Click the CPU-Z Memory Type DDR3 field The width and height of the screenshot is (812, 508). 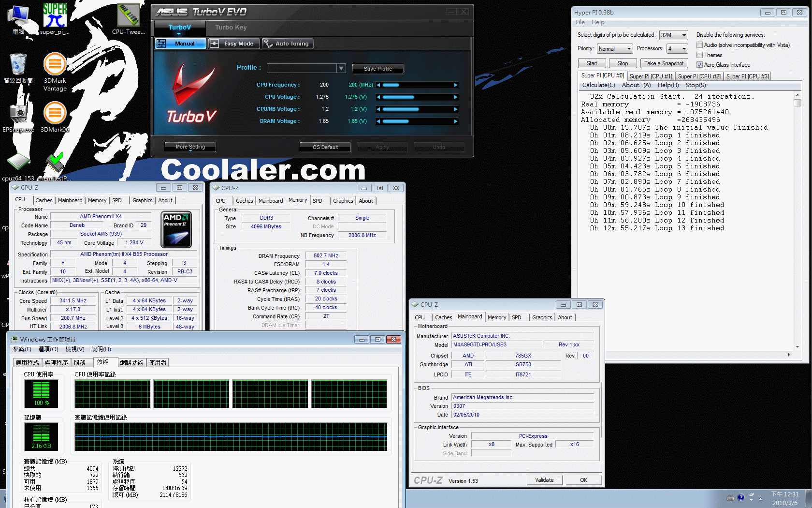point(266,218)
